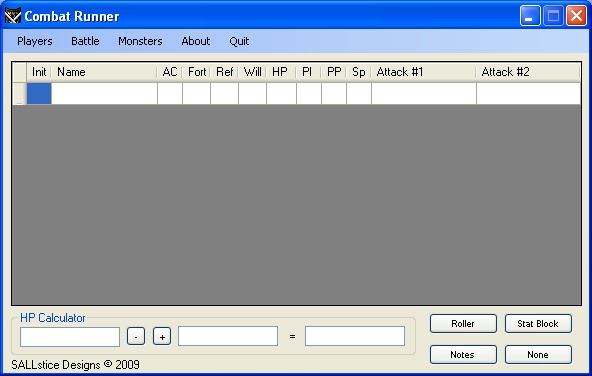Screen dimensions: 592x376
Task: Select the highlighted Init cell in first row
Action: 39,93
